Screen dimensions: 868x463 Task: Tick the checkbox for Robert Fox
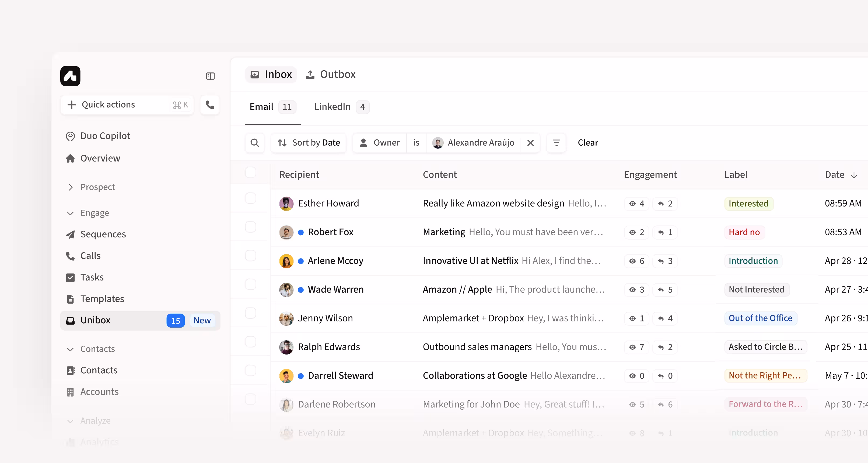(250, 227)
